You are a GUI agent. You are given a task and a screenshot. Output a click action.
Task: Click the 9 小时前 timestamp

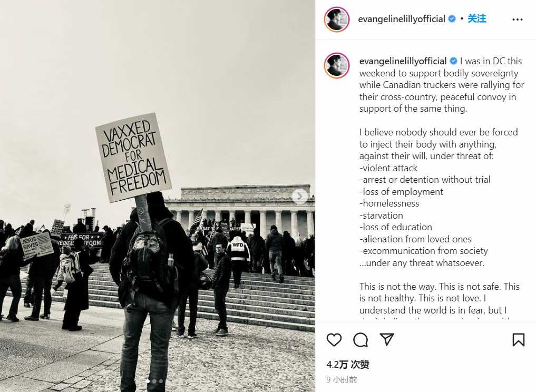click(342, 380)
